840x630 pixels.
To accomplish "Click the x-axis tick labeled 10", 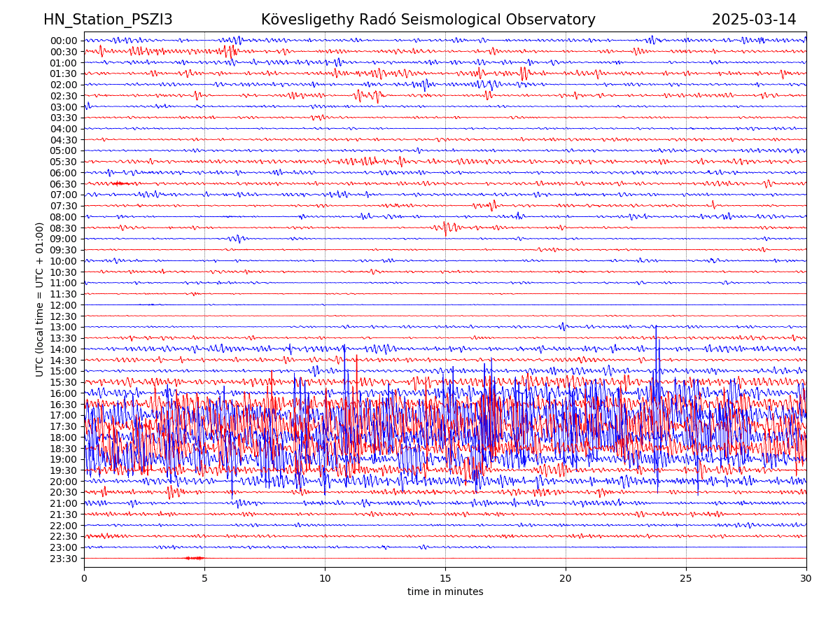I will 325,579.
